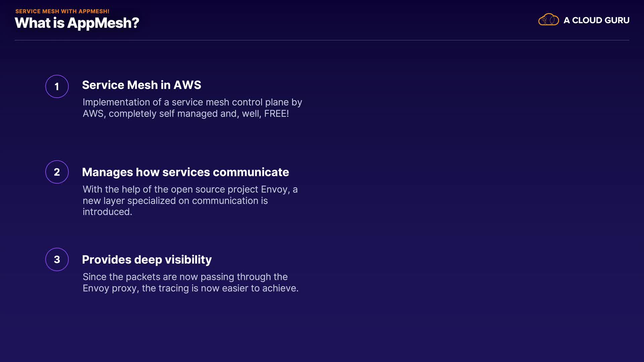Click the 'With the help of the open source' line
This screenshot has width=644, height=362.
point(154,189)
